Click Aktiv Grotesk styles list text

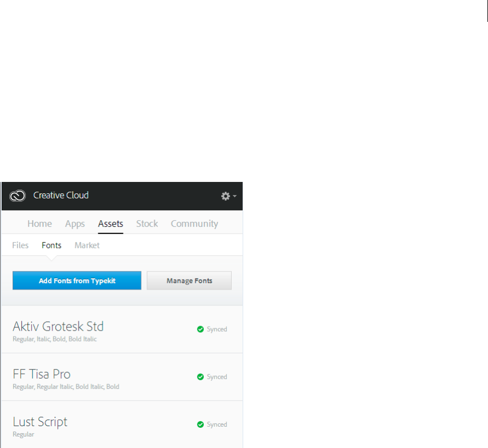click(x=55, y=339)
